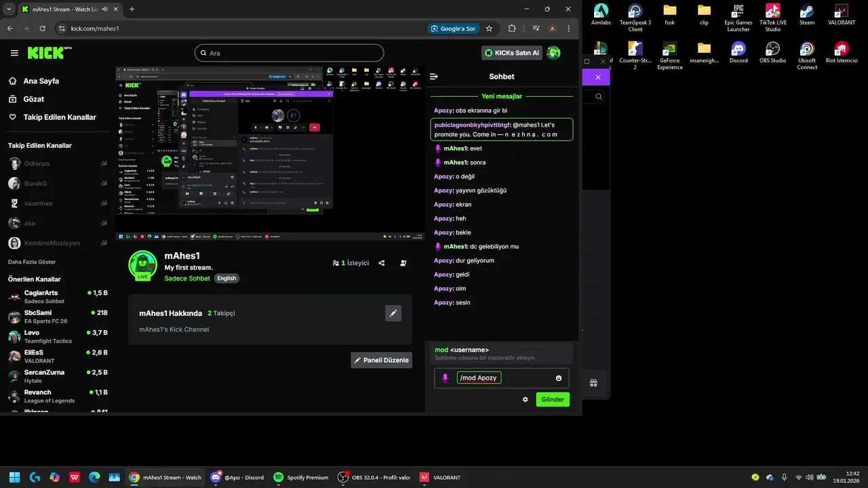Open followed channel BurakG

click(x=58, y=184)
